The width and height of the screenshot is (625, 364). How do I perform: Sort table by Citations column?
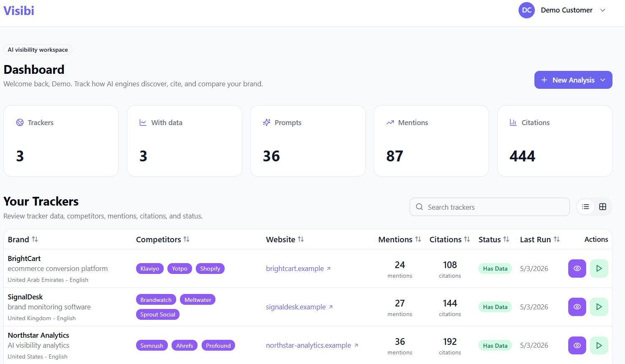point(450,239)
